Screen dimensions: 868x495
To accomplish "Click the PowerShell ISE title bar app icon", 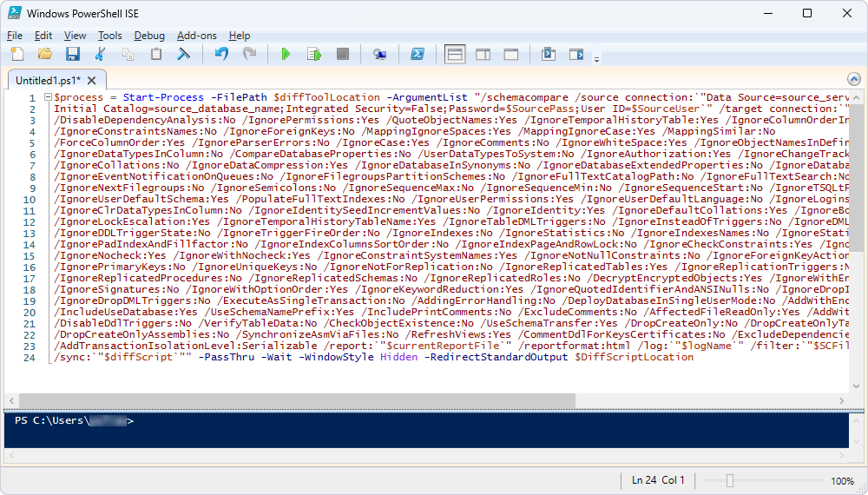I will 15,13.
